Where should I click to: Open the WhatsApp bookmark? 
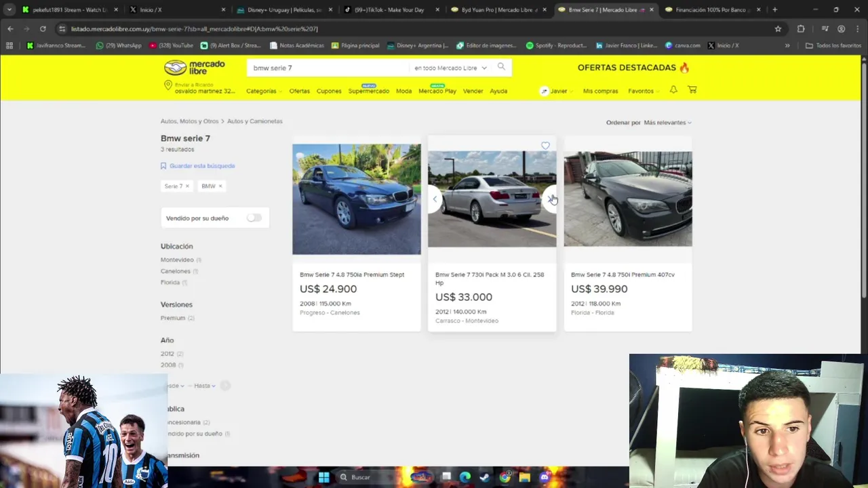point(119,45)
